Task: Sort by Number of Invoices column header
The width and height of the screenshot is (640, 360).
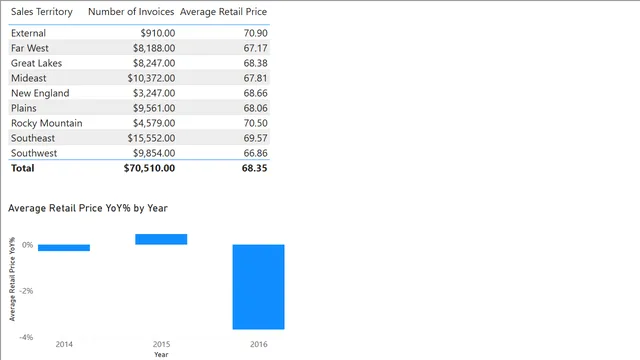Action: pos(131,12)
